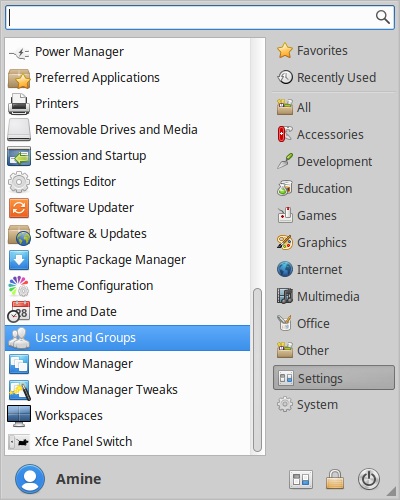Show the All applications category
This screenshot has width=400, height=500.
coord(333,107)
